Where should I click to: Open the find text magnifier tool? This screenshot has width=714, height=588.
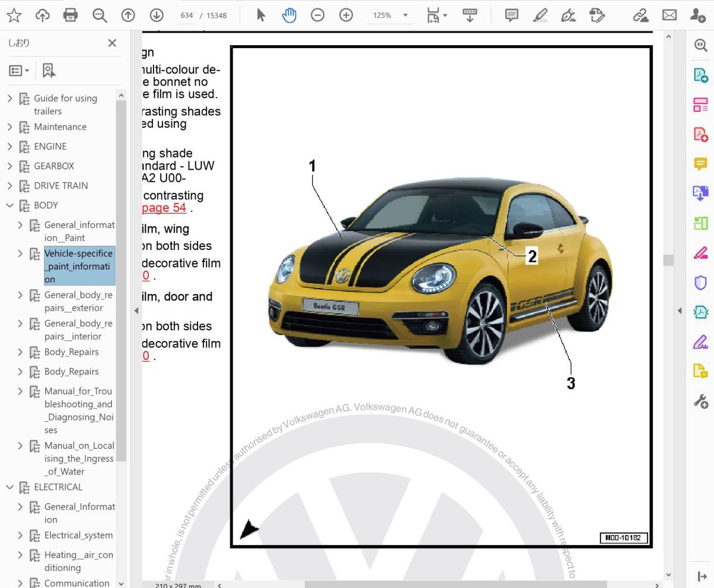coord(99,15)
